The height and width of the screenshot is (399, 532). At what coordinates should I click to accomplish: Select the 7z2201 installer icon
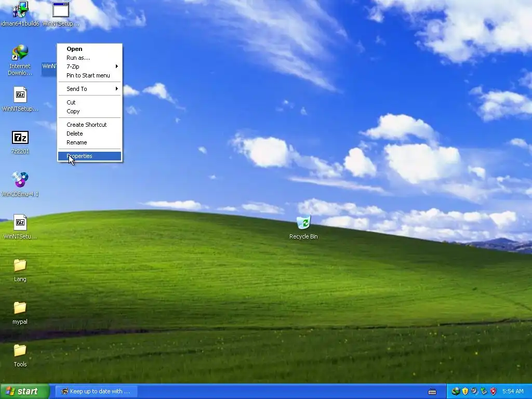pyautogui.click(x=20, y=142)
